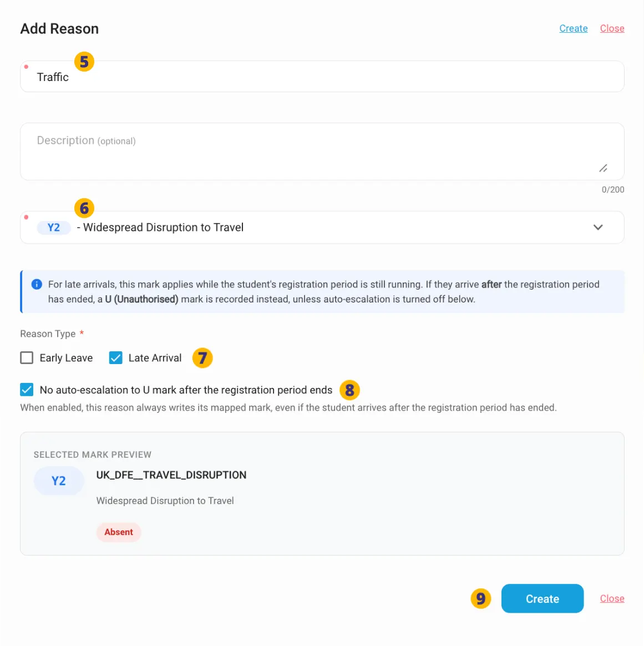Click the yellow step 5 marker badge

pos(84,62)
